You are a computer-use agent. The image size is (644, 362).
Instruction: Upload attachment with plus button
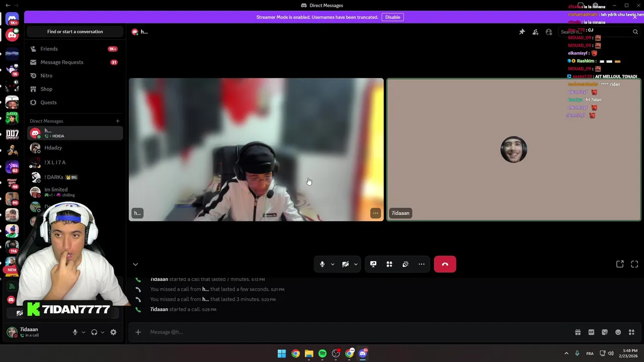pyautogui.click(x=138, y=332)
